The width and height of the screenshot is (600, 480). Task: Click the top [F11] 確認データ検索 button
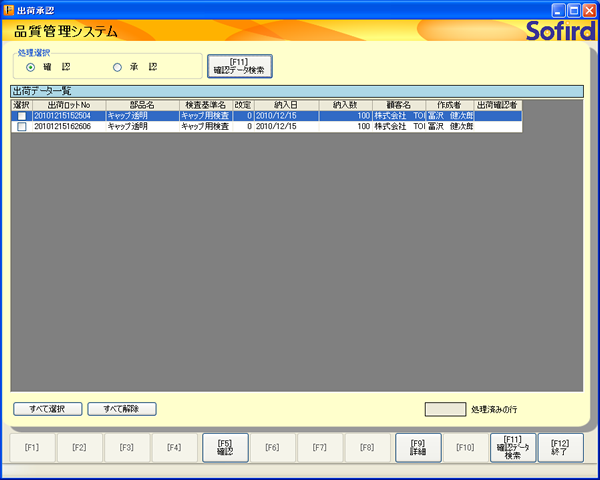pos(239,66)
